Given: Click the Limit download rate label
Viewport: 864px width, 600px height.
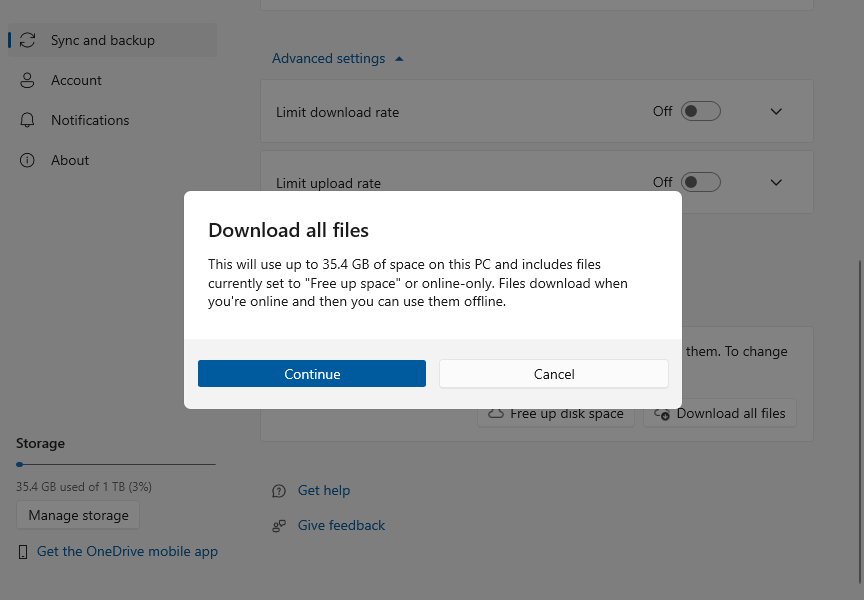Looking at the screenshot, I should 337,112.
